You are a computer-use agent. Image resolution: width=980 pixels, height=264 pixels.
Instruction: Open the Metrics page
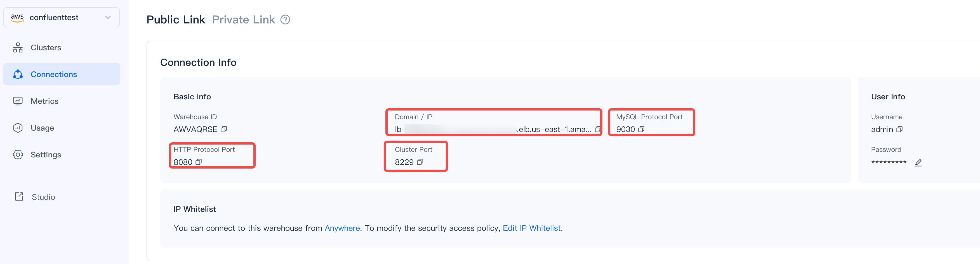[x=44, y=101]
